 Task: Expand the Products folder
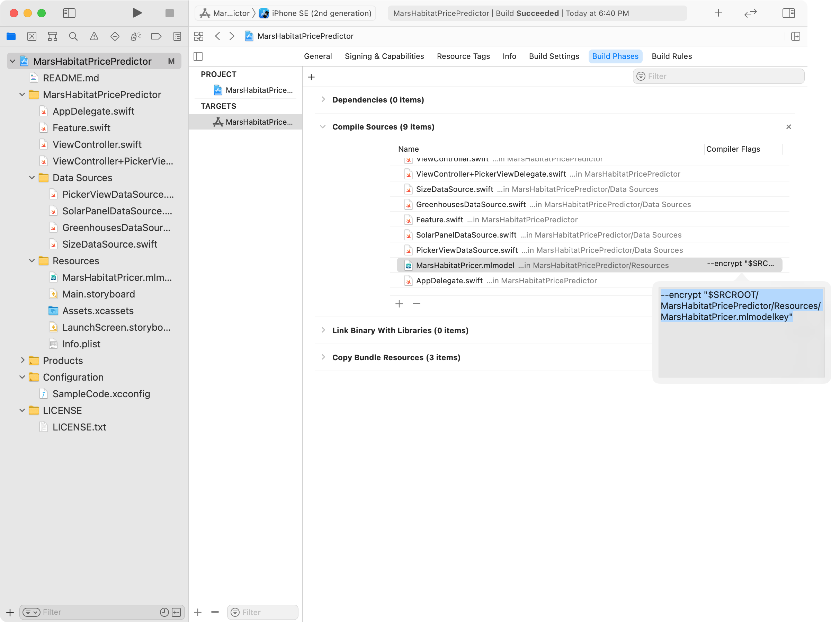click(22, 360)
